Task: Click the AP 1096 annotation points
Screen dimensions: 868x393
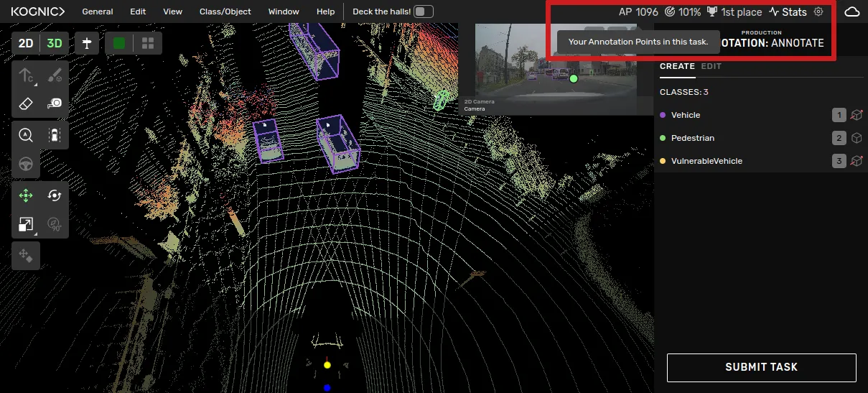Action: click(x=638, y=12)
